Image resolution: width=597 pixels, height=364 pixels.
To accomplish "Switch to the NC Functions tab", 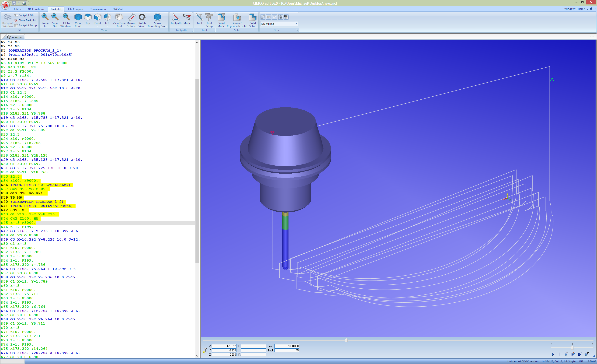I will coord(36,9).
